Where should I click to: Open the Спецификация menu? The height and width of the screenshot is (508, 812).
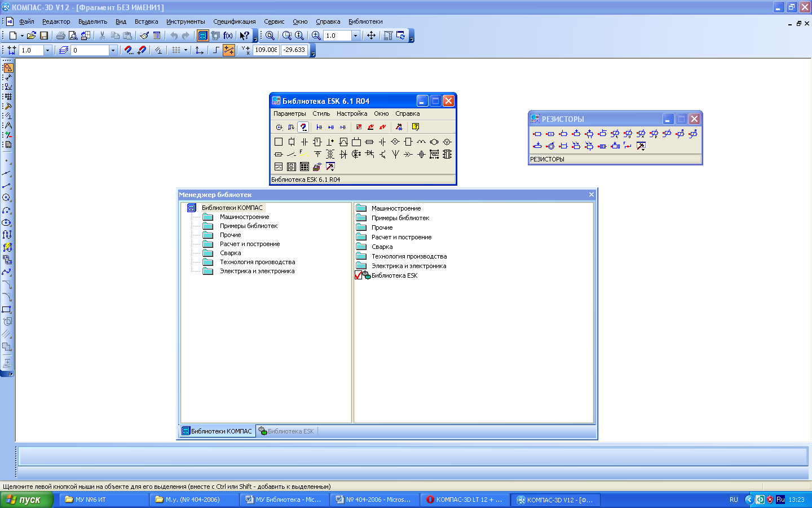click(x=235, y=21)
